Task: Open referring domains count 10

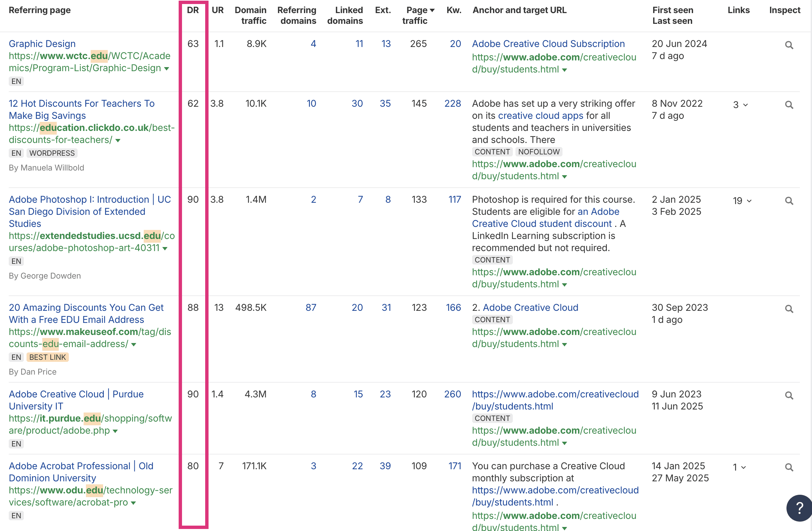Action: (x=312, y=103)
